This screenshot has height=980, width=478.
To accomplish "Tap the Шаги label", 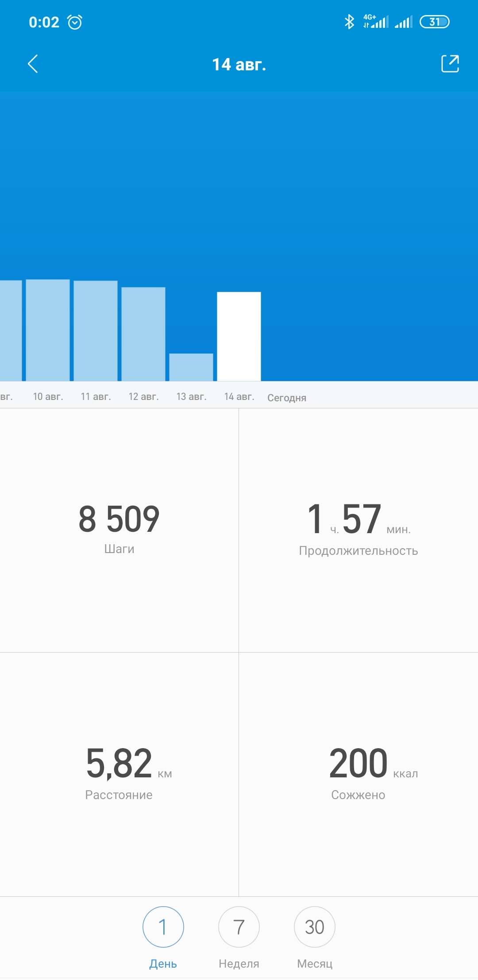I will click(119, 549).
